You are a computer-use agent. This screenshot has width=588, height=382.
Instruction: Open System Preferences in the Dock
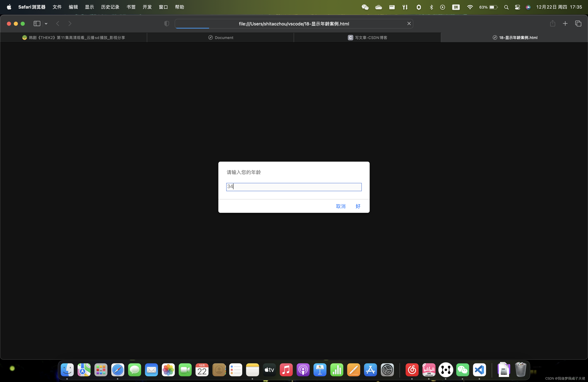pos(387,370)
